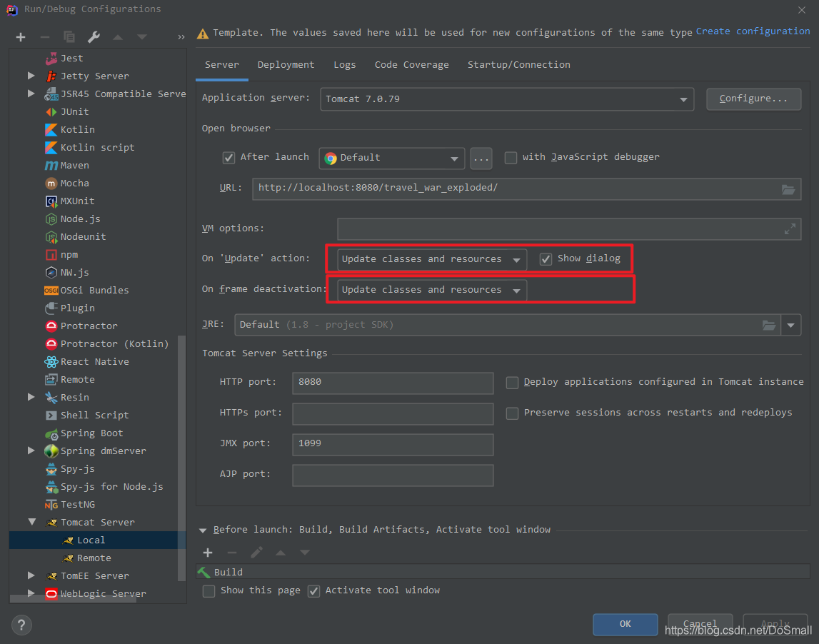Enable with JavaScript debugger option

pyautogui.click(x=511, y=158)
